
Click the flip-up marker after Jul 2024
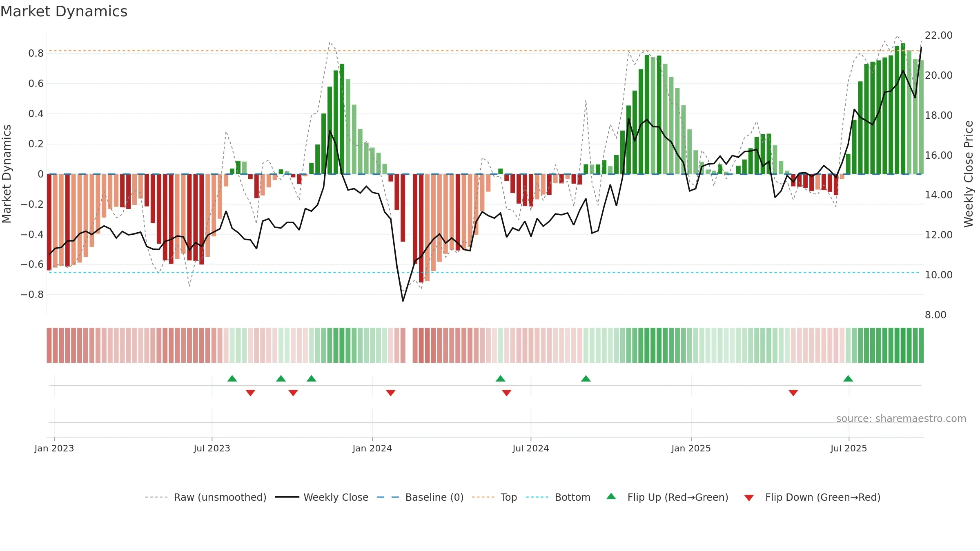pyautogui.click(x=586, y=378)
